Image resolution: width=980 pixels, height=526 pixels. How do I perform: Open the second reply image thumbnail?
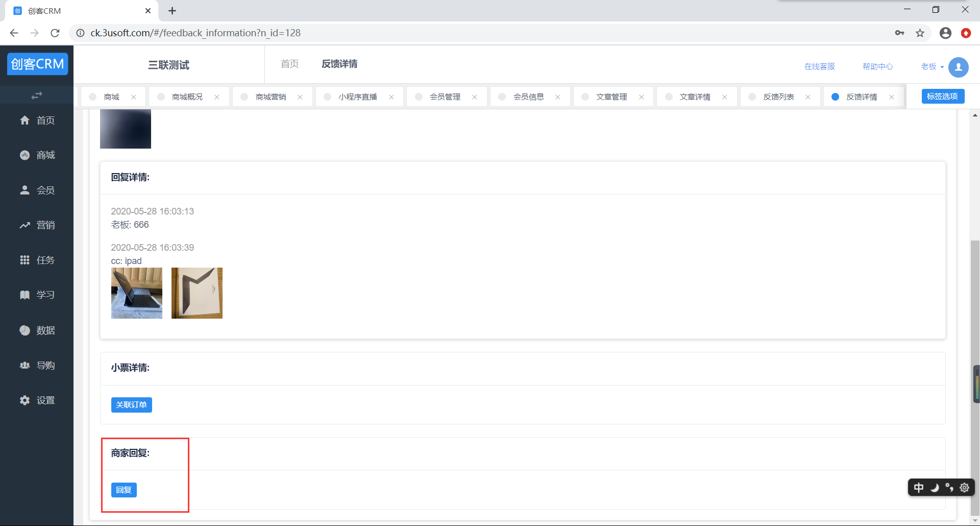pyautogui.click(x=197, y=293)
